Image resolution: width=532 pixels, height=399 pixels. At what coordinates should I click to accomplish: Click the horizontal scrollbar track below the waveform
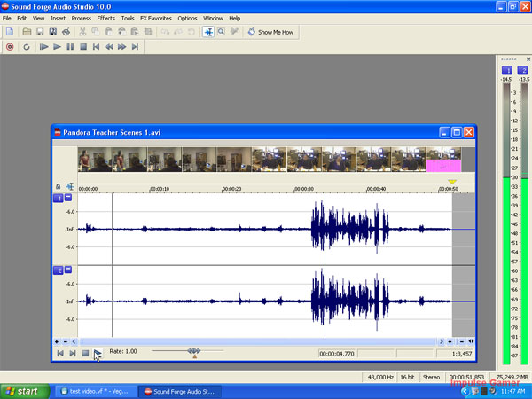pos(258,341)
